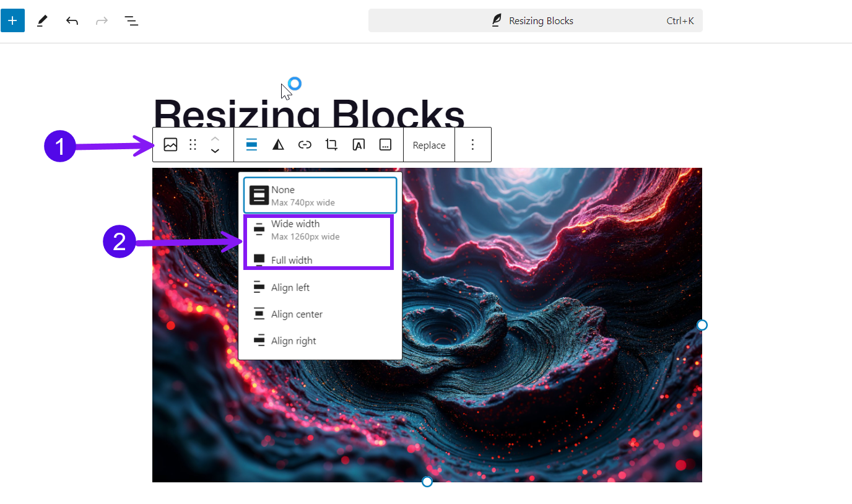Apply a duotone filter to the image
The height and width of the screenshot is (504, 852).
point(278,144)
